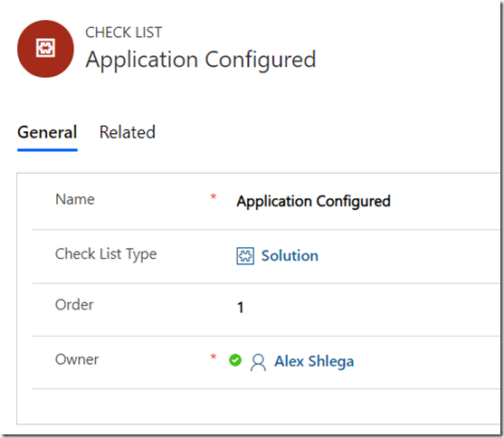Click the green checkmark status icon by Owner
This screenshot has height=438, width=504.
coord(235,360)
